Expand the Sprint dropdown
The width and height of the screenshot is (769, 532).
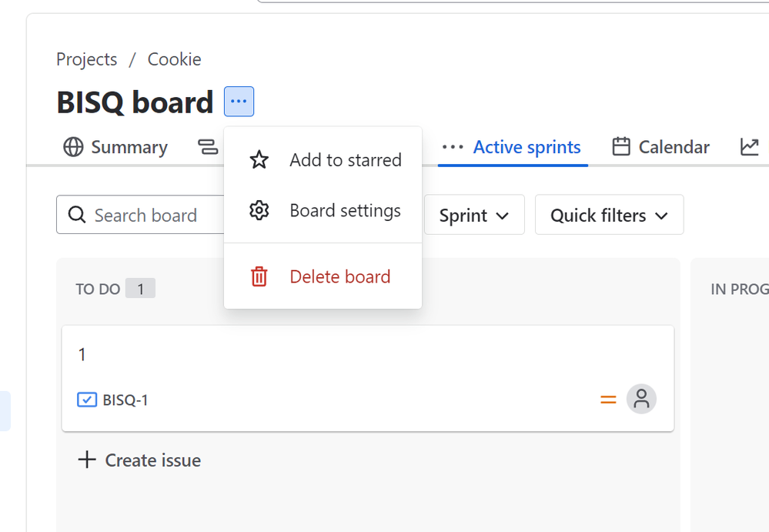pos(474,216)
